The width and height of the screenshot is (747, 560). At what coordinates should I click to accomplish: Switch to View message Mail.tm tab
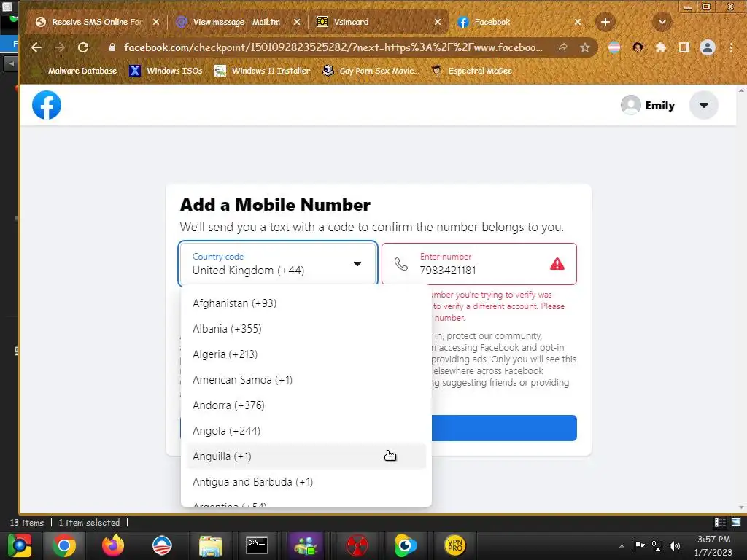coord(236,22)
